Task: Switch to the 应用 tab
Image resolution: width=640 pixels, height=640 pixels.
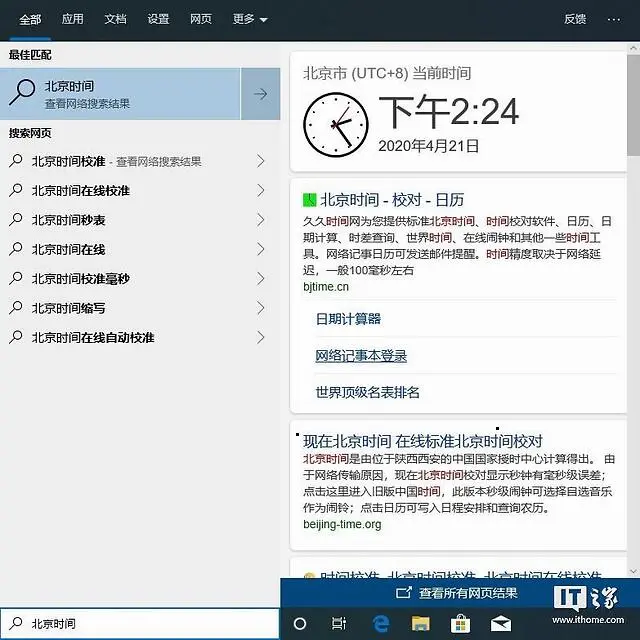Action: (73, 19)
